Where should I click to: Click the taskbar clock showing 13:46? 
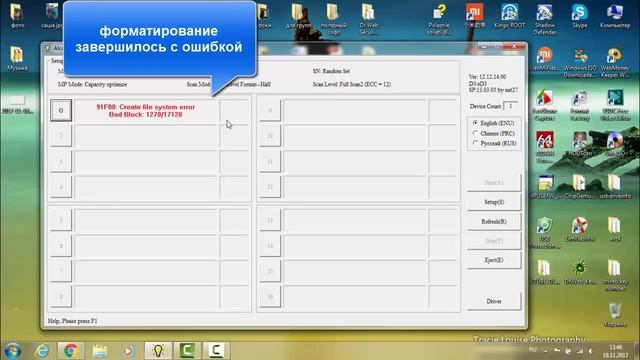[x=615, y=351]
